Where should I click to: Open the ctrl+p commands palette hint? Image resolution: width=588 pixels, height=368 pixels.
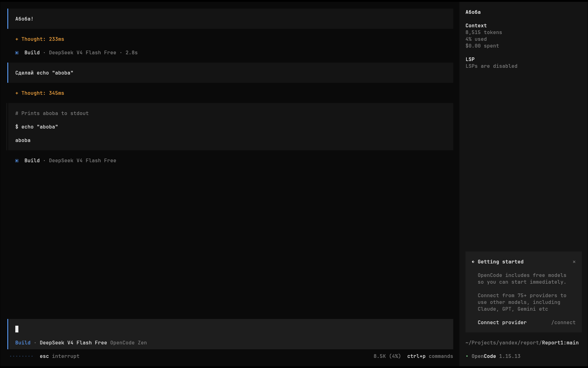click(x=430, y=356)
